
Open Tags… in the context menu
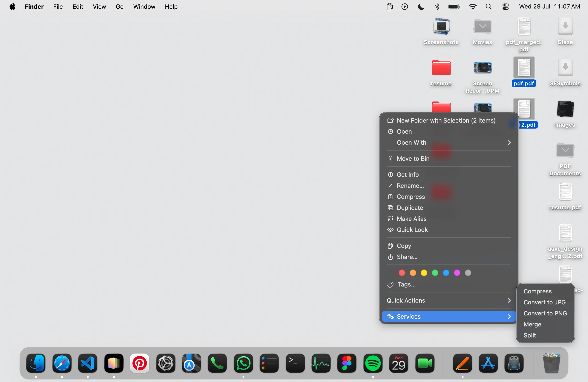pos(449,284)
